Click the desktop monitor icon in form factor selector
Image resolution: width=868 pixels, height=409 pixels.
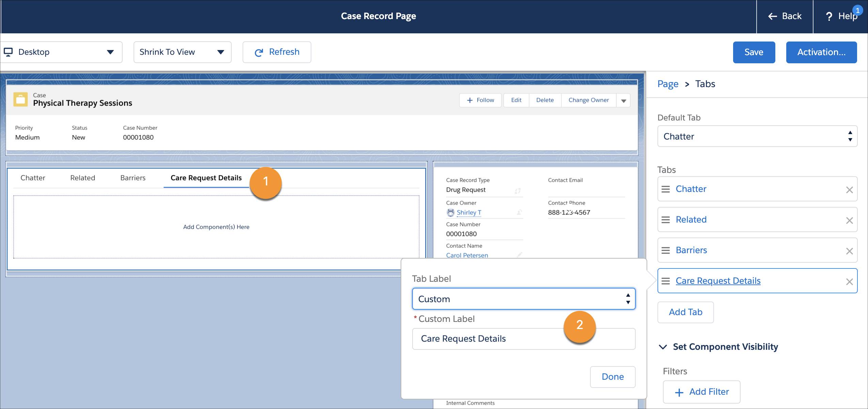click(9, 52)
